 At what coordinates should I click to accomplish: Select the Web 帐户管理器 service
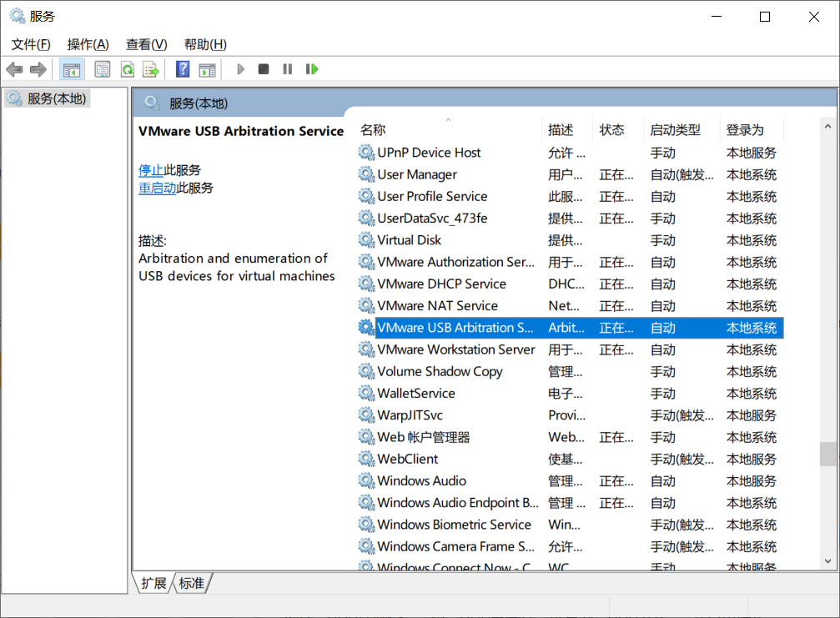pos(570,437)
